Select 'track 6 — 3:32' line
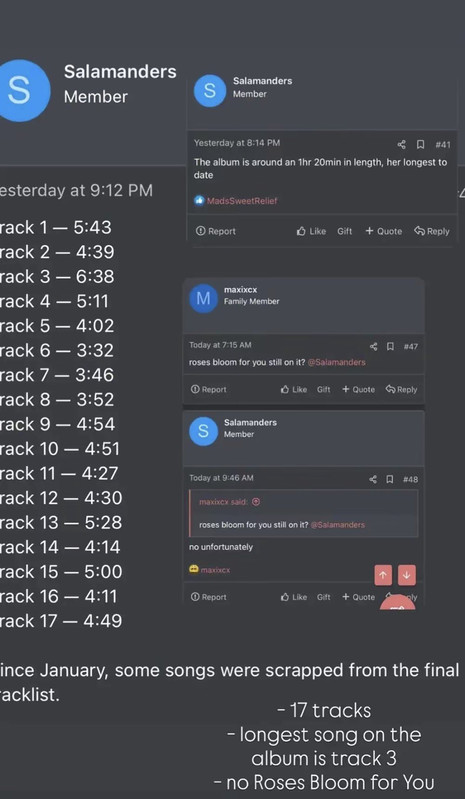The height and width of the screenshot is (799, 465). 57,351
